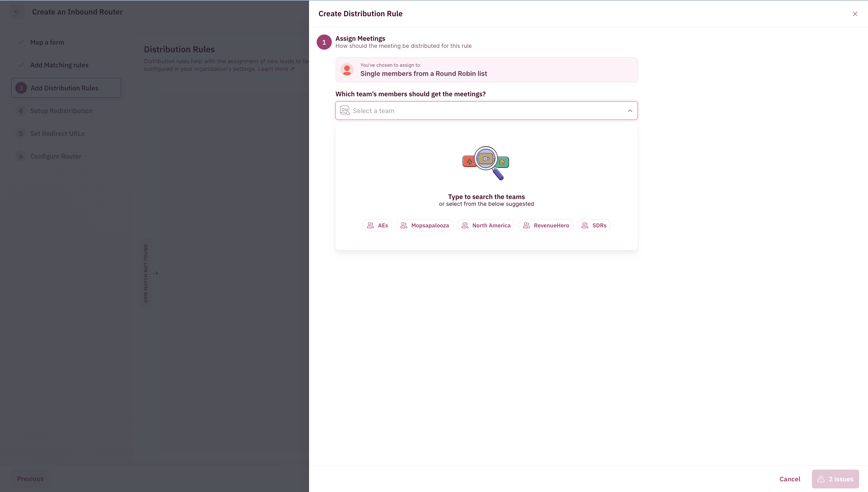The image size is (868, 492).
Task: Click the people icon on North America chip
Action: (465, 225)
